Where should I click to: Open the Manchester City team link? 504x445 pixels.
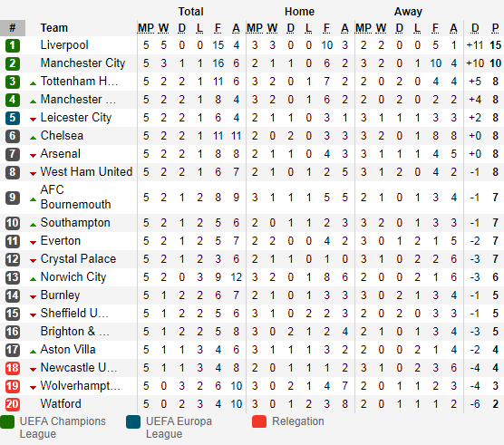pyautogui.click(x=82, y=63)
